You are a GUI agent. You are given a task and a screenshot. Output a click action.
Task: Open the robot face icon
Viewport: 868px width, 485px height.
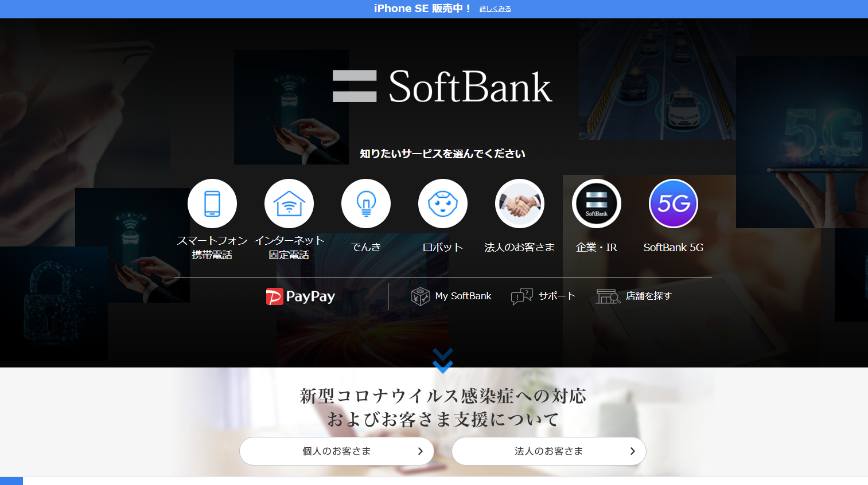(x=443, y=204)
